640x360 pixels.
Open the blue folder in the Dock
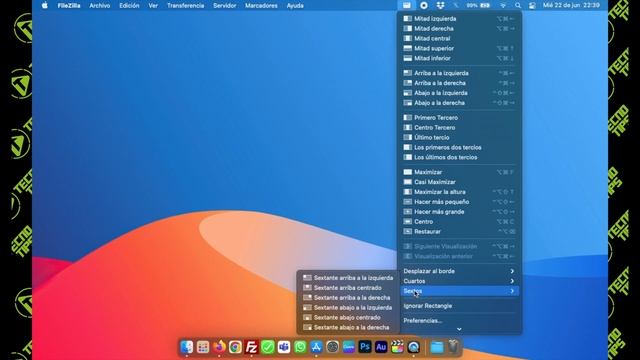tap(437, 347)
